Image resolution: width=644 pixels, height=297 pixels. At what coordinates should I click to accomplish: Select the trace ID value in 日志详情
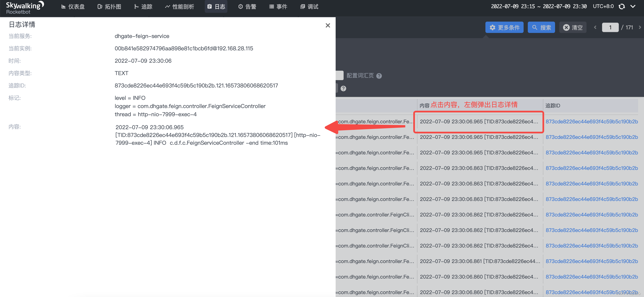pyautogui.click(x=196, y=86)
